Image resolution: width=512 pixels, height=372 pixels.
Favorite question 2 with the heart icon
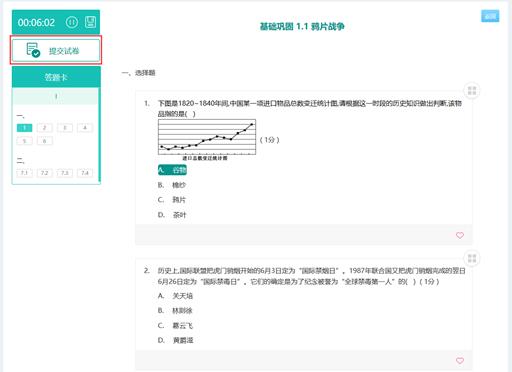(460, 361)
